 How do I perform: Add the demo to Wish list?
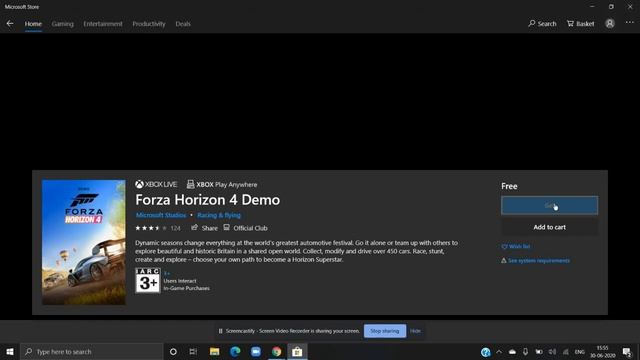(516, 247)
